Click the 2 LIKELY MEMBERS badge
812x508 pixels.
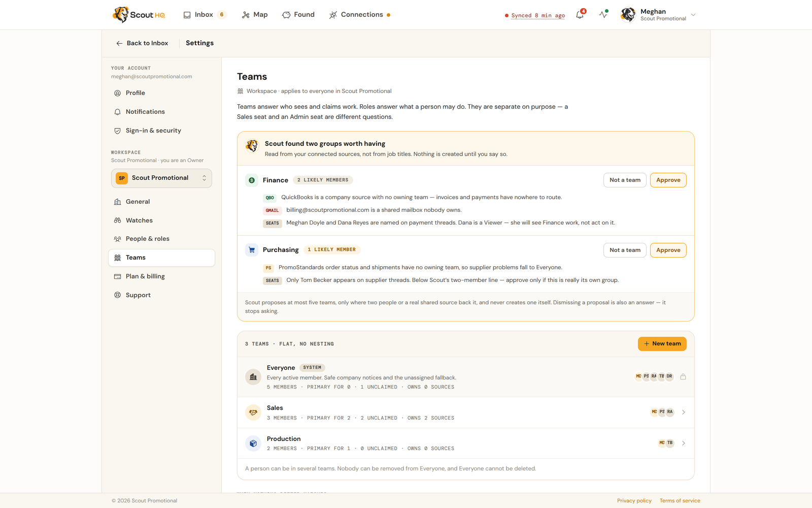coord(323,180)
